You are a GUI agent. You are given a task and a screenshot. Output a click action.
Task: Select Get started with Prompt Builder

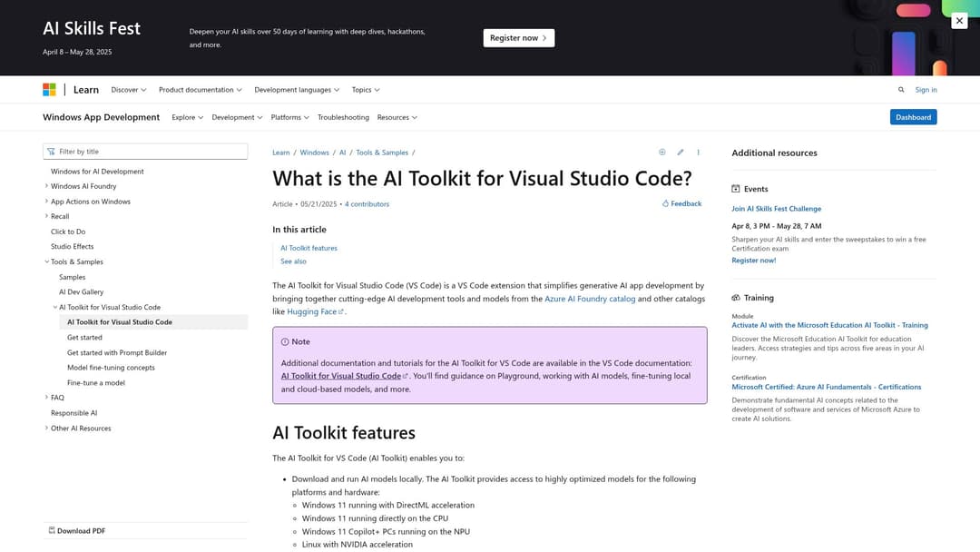(x=117, y=352)
